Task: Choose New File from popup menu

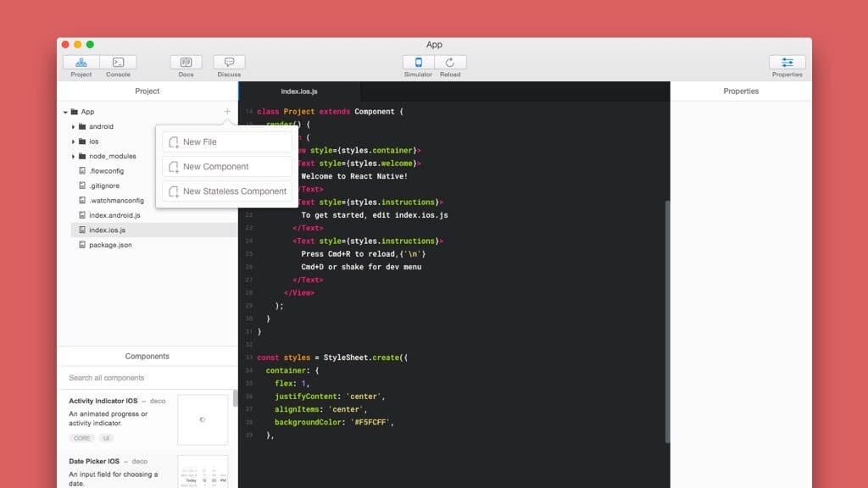Action: 227,142
